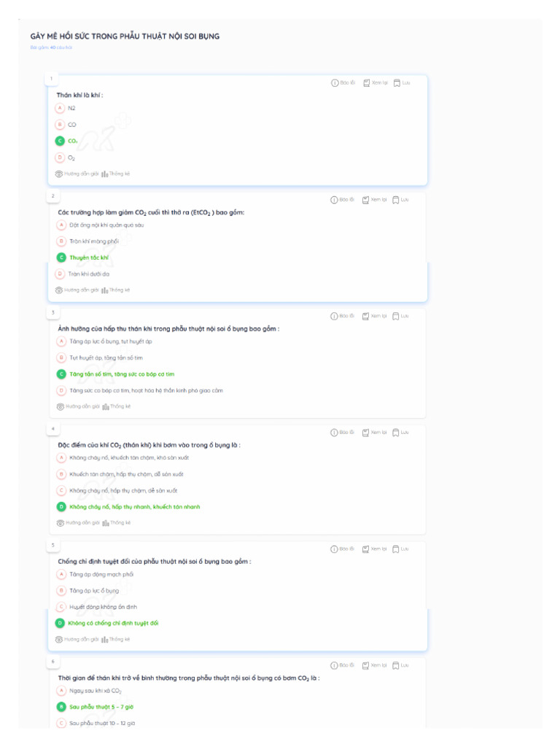Open Thống kê chart icon under question 4

coord(105,522)
